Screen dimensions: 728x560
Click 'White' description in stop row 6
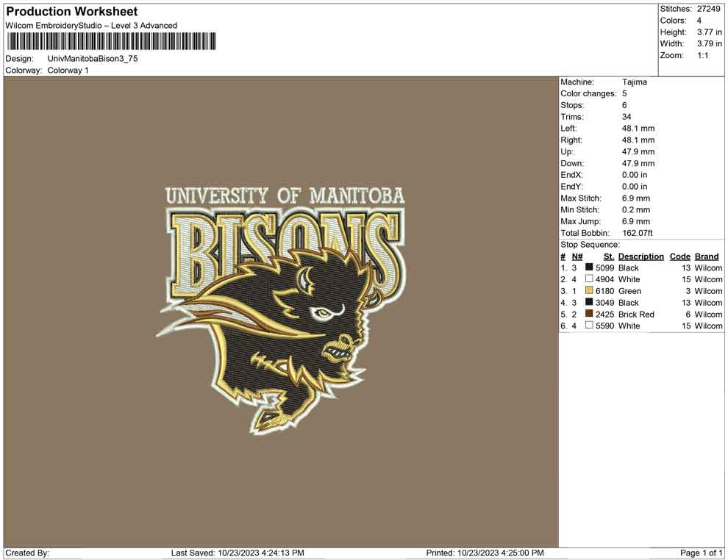tap(629, 326)
